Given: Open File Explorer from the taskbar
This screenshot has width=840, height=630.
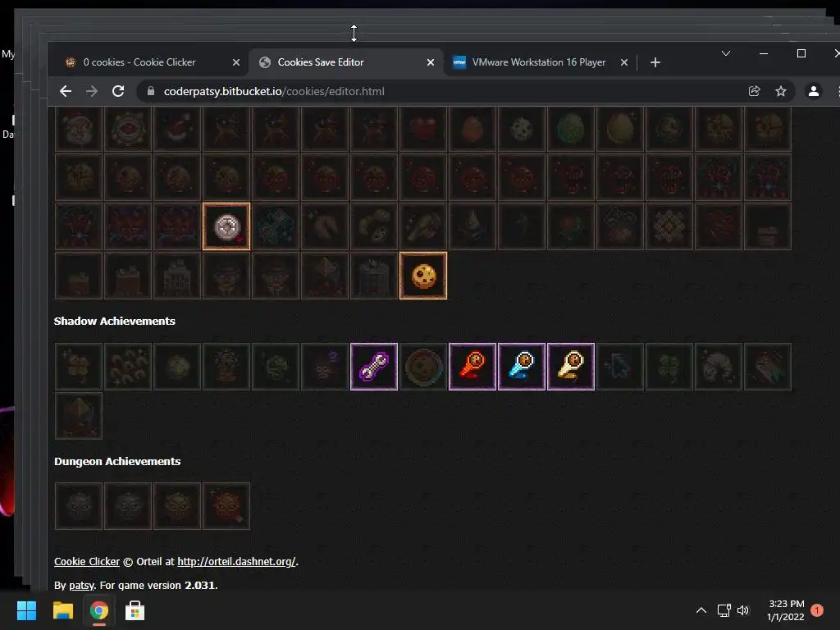Looking at the screenshot, I should pos(62,610).
